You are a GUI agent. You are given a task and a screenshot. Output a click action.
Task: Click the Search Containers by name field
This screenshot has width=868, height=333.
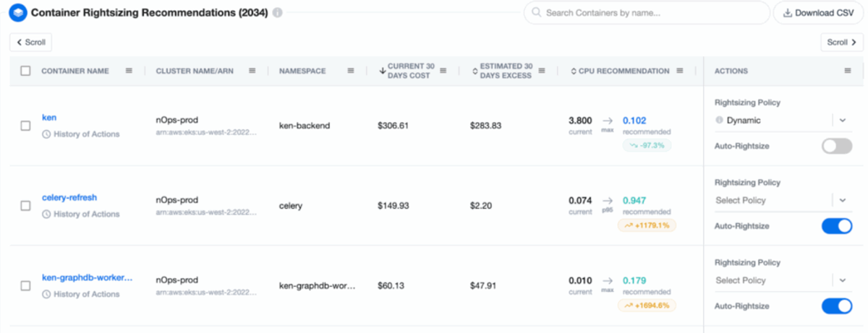647,13
